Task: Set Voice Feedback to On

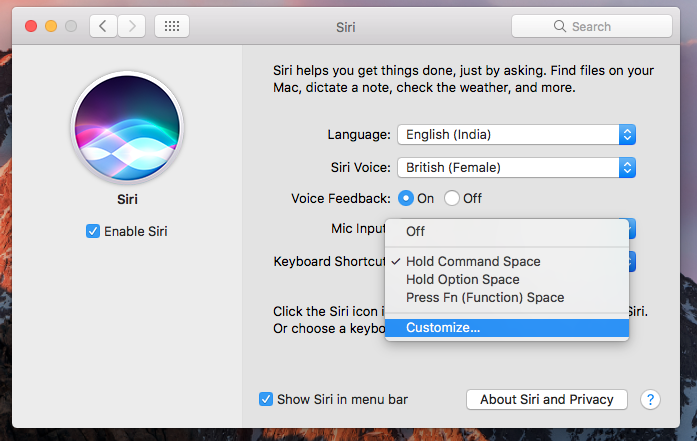Action: [405, 198]
